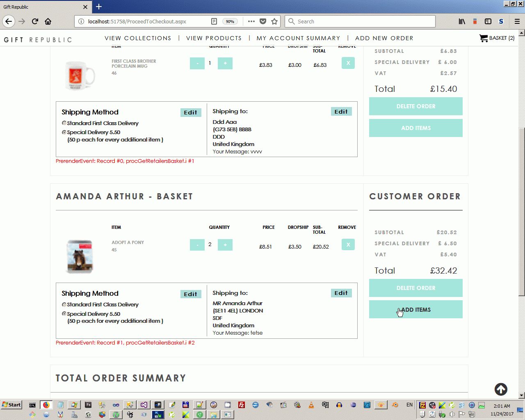Open Basket (2) link
The width and height of the screenshot is (525, 420).
tap(502, 38)
